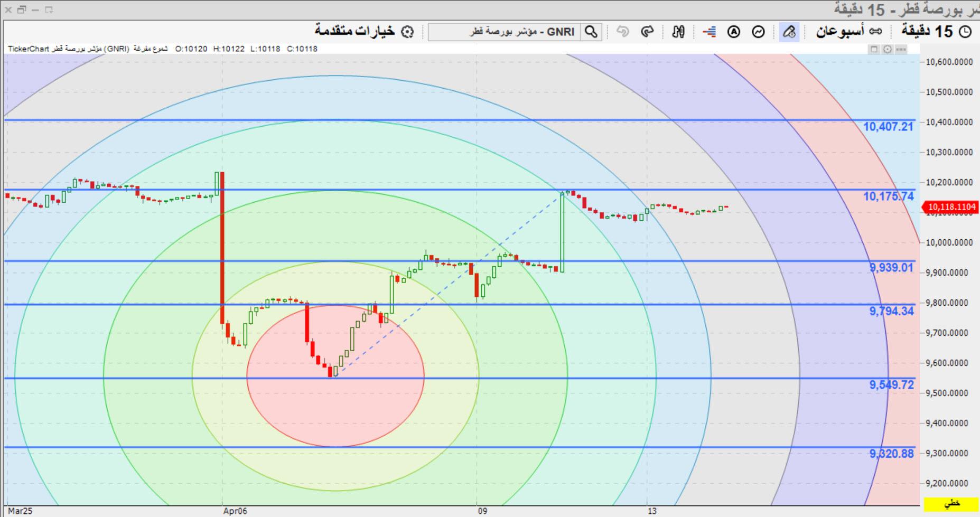This screenshot has height=517, width=980.
Task: Click the compare symbols icon
Action: [678, 32]
